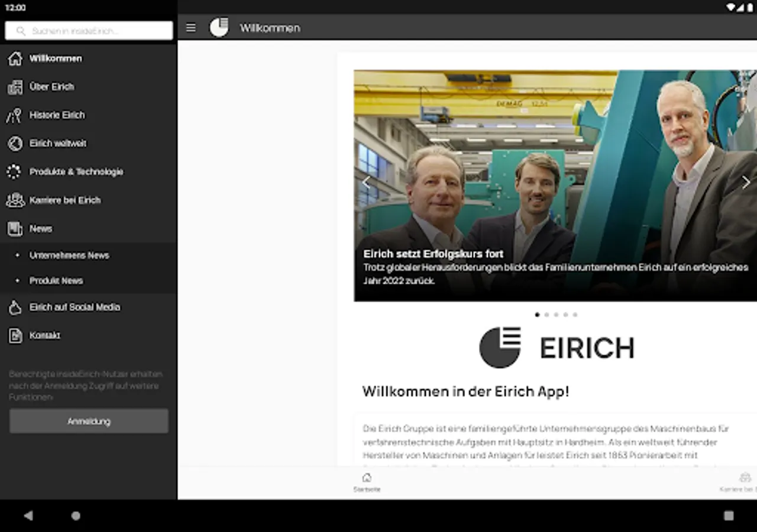Viewport: 757px width, 532px height.
Task: Click the Anmeldung button
Action: (x=89, y=421)
